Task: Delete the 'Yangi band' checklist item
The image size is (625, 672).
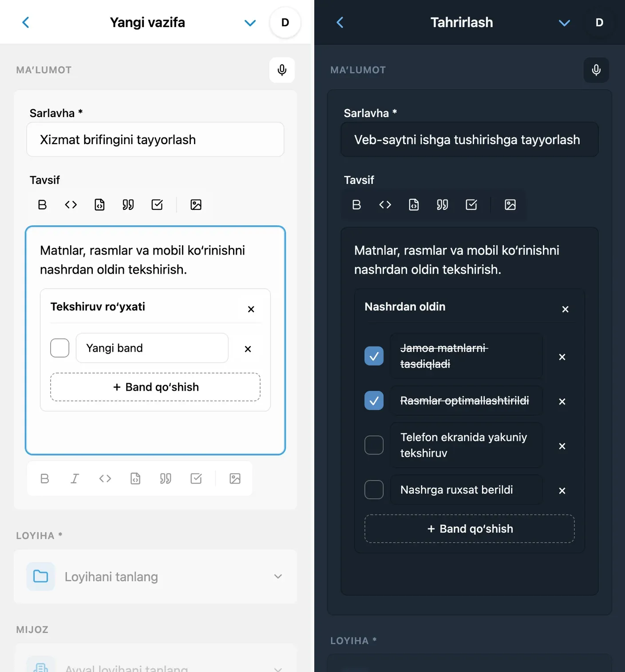Action: click(248, 349)
